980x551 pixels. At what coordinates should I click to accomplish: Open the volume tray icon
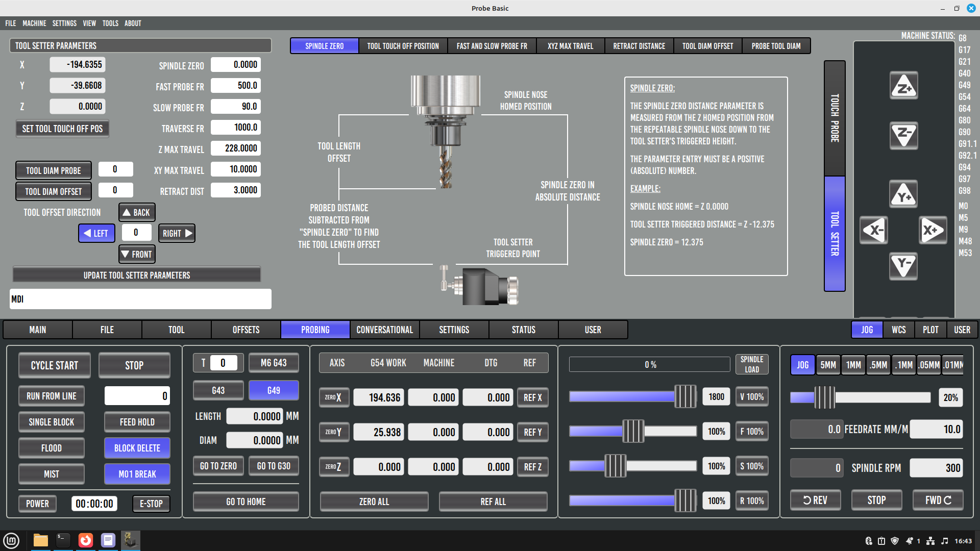click(x=945, y=541)
